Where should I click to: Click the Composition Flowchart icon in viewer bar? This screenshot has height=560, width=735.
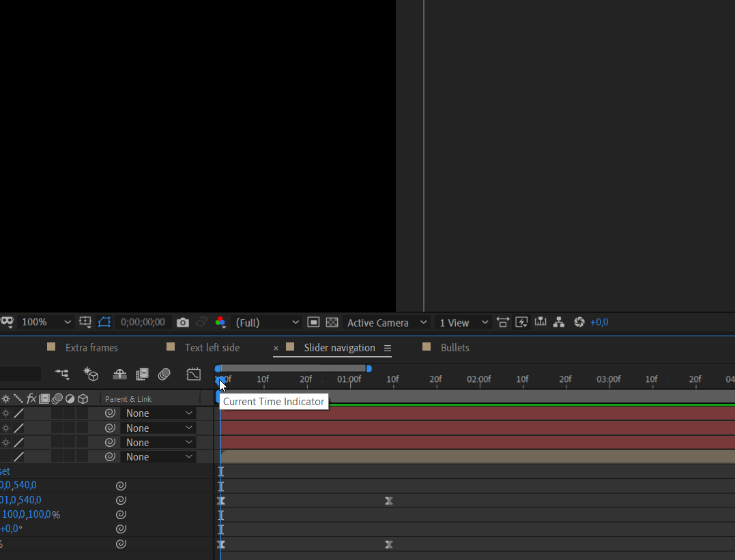point(558,323)
